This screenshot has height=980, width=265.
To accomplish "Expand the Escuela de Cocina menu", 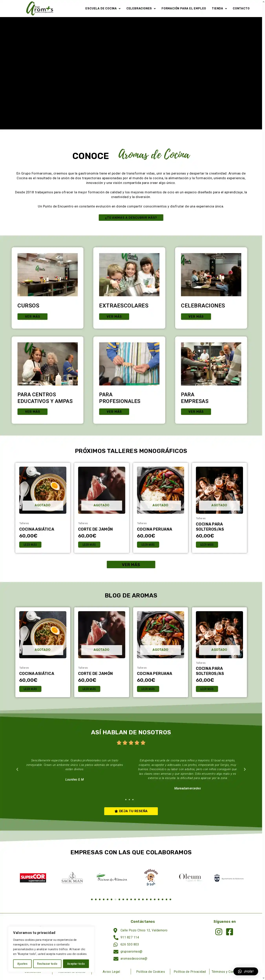I will 103,8.
